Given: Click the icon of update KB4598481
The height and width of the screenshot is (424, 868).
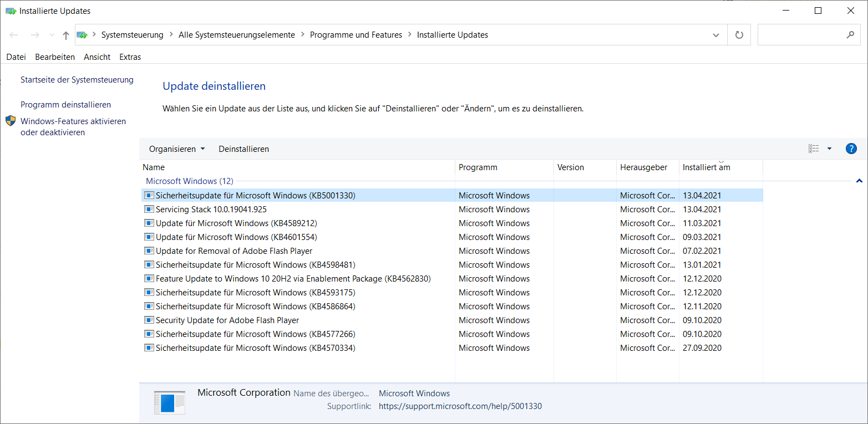Looking at the screenshot, I should pyautogui.click(x=149, y=264).
